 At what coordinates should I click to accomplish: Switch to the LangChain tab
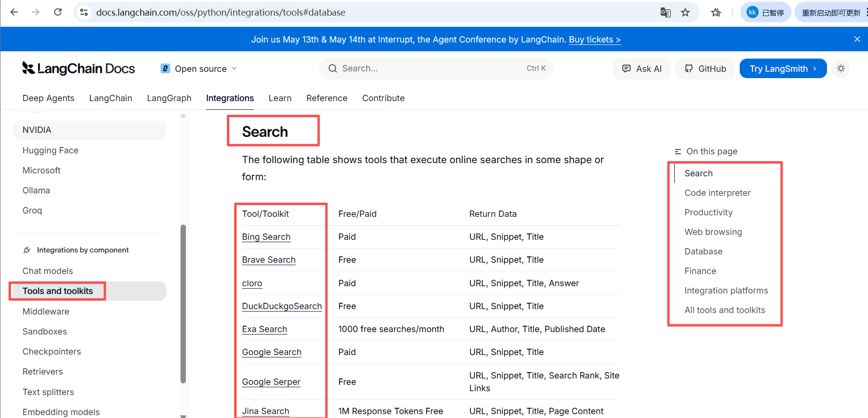[111, 98]
